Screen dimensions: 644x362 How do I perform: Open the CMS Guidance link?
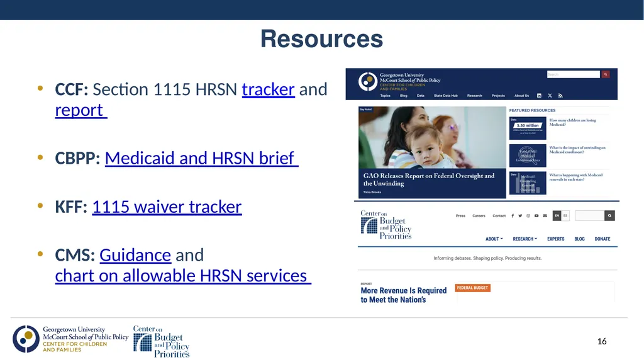(x=135, y=255)
